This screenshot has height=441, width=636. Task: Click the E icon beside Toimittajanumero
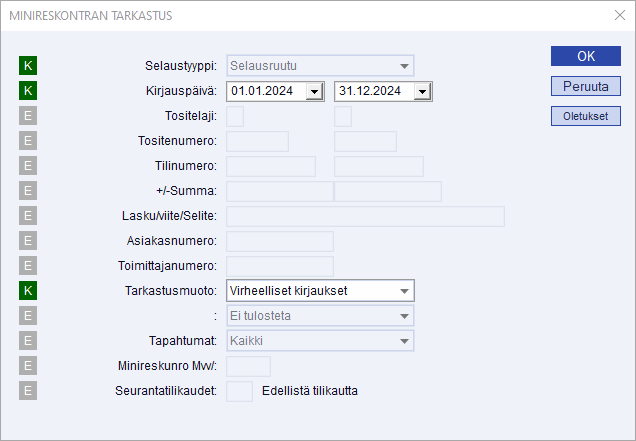[x=28, y=266]
